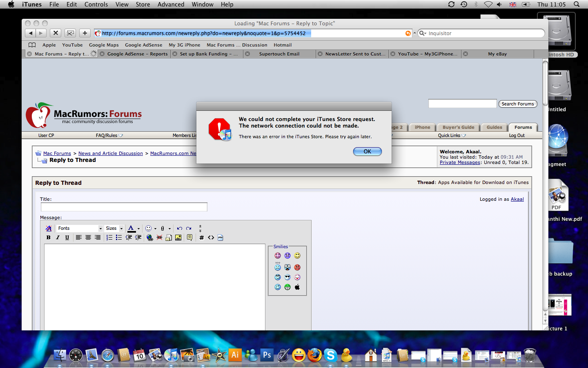
Task: Insert the black Apple logo smilie
Action: coord(297,287)
